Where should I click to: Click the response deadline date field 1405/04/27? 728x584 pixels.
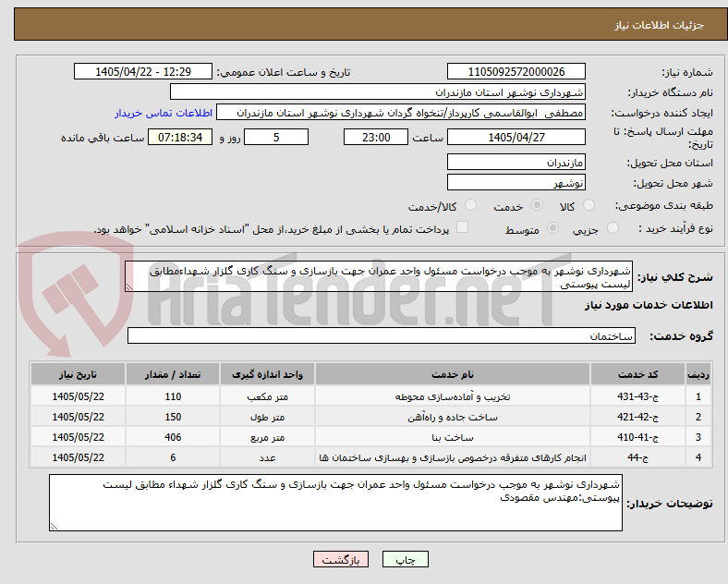point(516,138)
